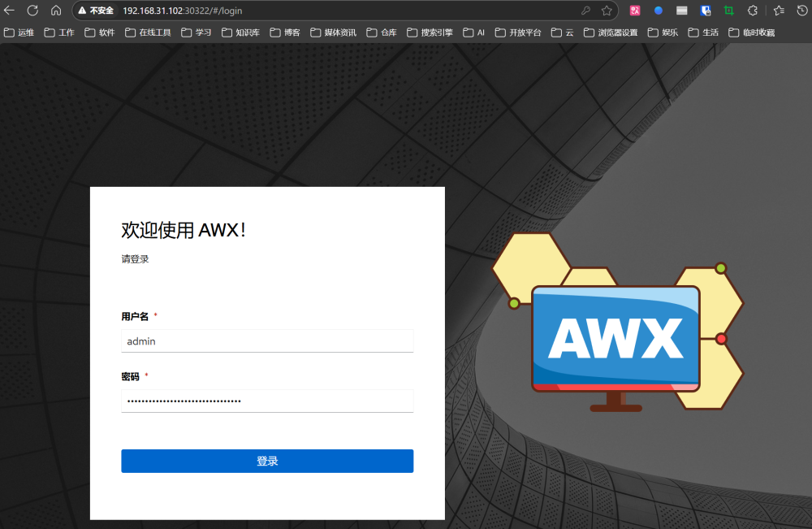Viewport: 812px width, 529px height.
Task: Click the 不安全 security warning label
Action: (95, 11)
